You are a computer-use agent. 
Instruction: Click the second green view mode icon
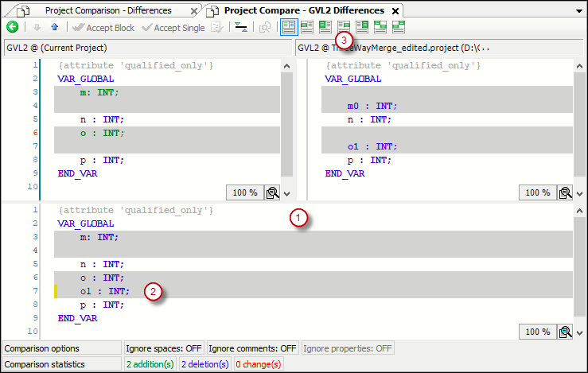(x=325, y=27)
